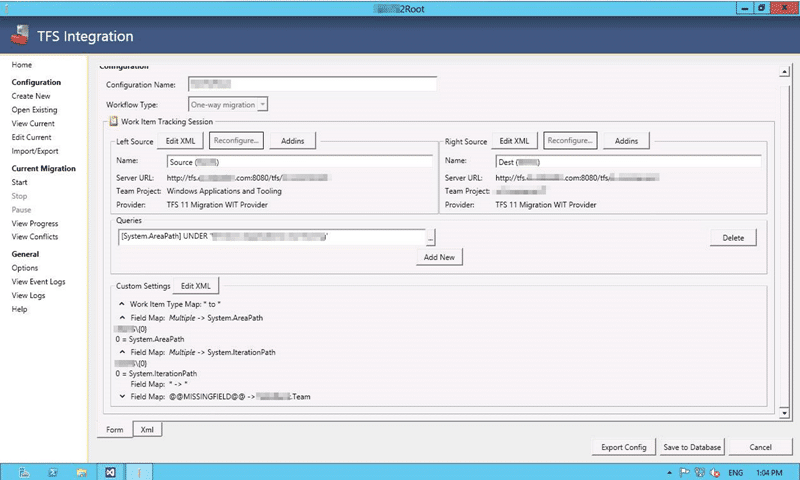Click left 'TFS 11 Migration WIT Provider' text

[x=217, y=205]
